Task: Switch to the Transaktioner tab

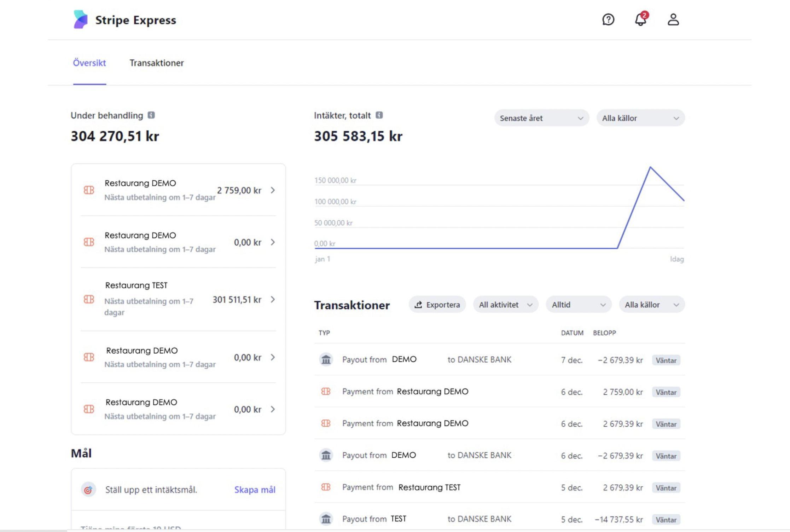Action: pos(157,63)
